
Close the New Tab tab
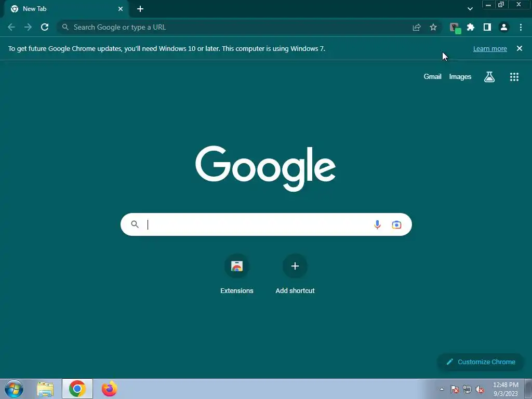tap(121, 9)
